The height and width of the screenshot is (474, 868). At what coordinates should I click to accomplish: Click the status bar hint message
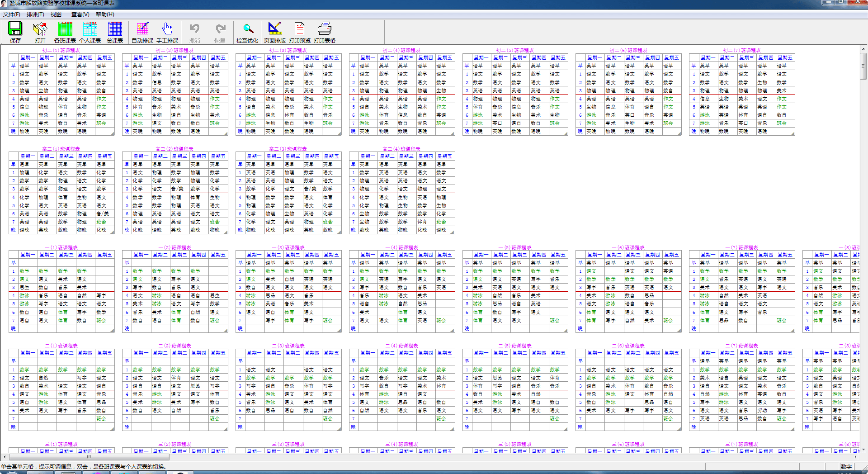[84, 466]
